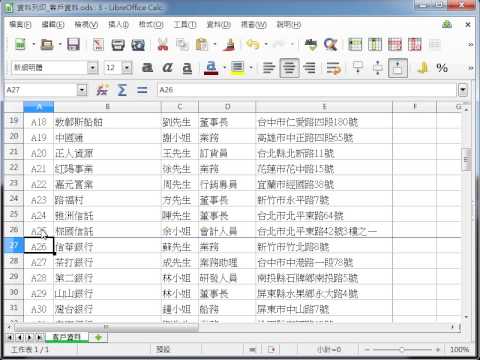Toggle the Print Preview icon
Image resolution: width=480 pixels, height=360 pixels.
pos(138,44)
